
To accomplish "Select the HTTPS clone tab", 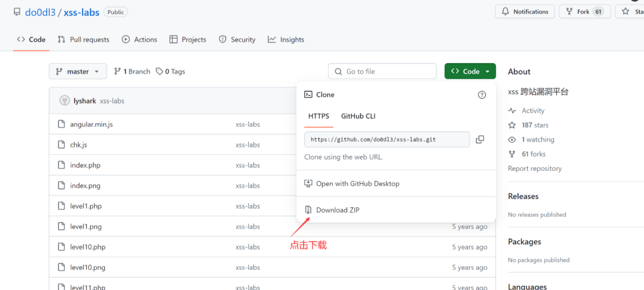I will (x=318, y=116).
